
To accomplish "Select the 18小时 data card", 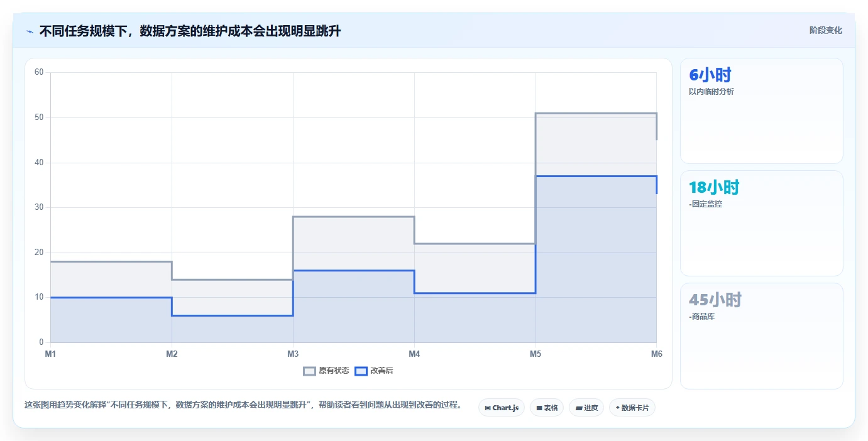I will (x=761, y=223).
